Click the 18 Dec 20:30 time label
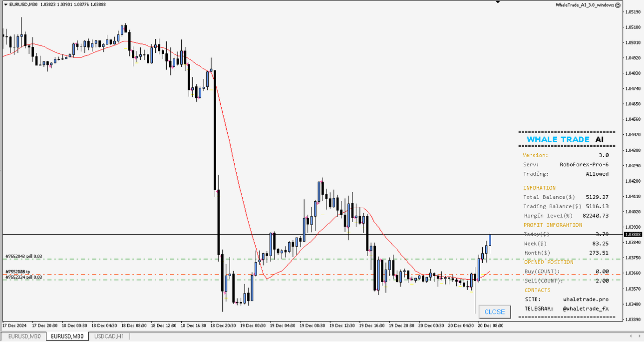 [x=224, y=326]
